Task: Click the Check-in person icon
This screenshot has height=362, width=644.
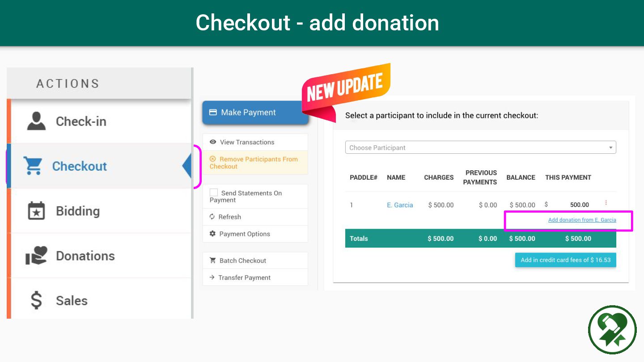Action: click(36, 121)
